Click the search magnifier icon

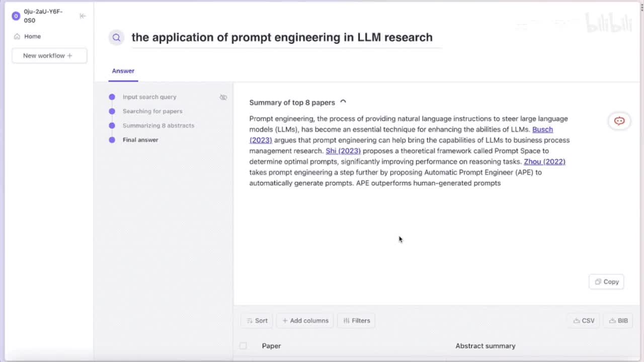tap(116, 37)
